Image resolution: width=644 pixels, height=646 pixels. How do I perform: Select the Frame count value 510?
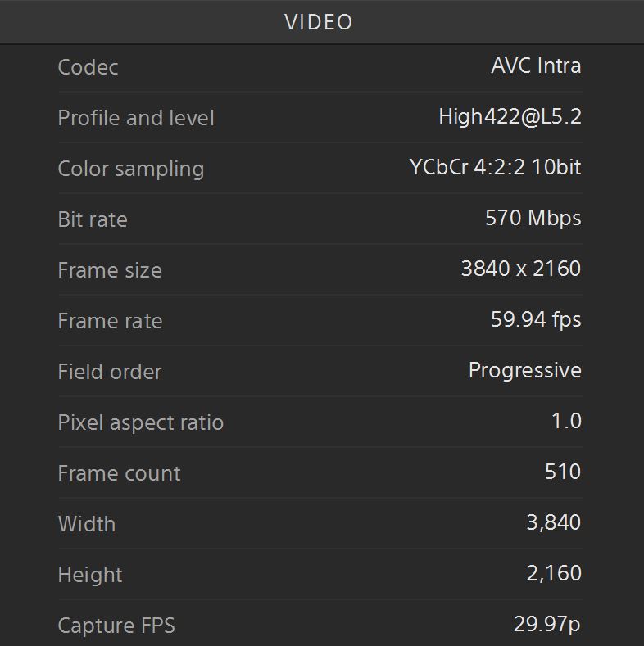click(563, 472)
